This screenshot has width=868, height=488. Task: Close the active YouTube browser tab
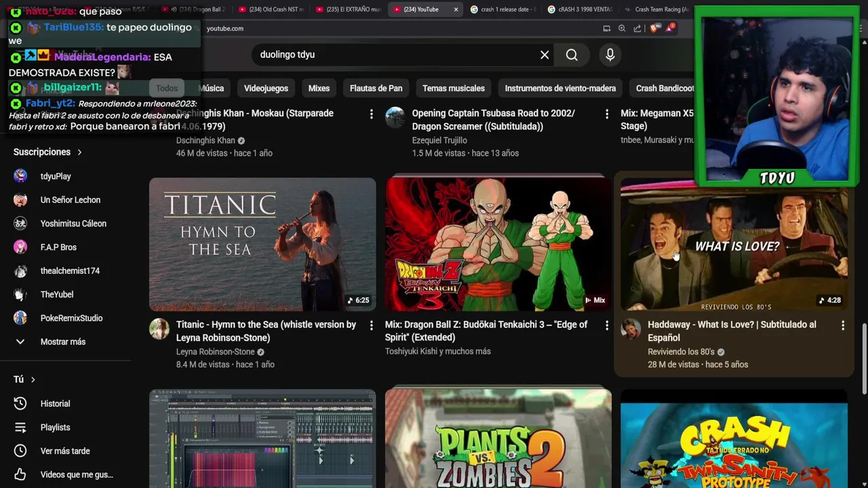[x=456, y=9]
